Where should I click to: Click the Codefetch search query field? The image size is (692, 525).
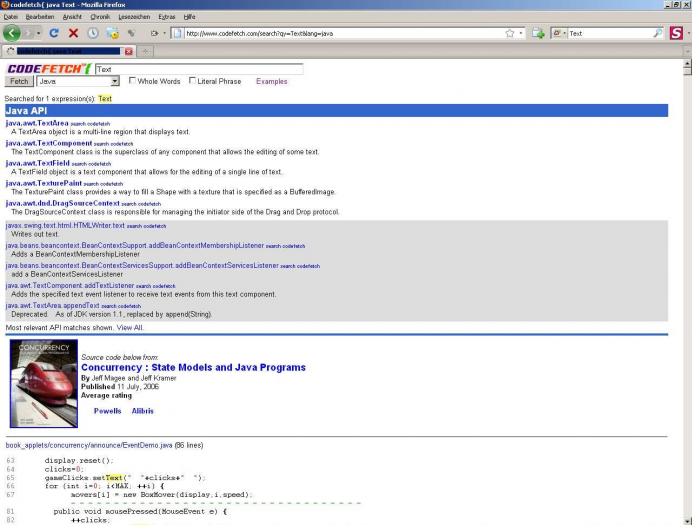[199, 69]
